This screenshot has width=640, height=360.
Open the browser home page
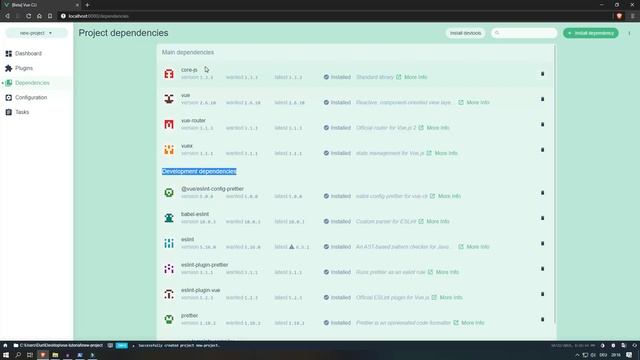pyautogui.click(x=39, y=16)
